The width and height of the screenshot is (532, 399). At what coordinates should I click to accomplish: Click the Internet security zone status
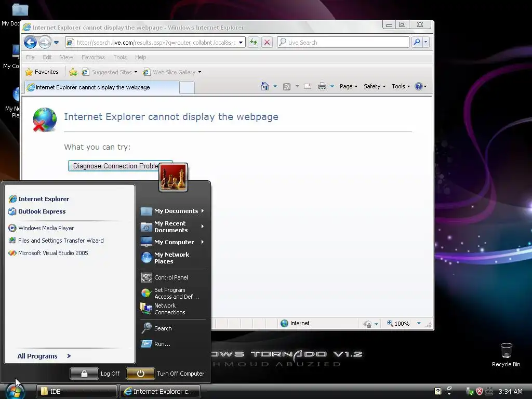295,323
